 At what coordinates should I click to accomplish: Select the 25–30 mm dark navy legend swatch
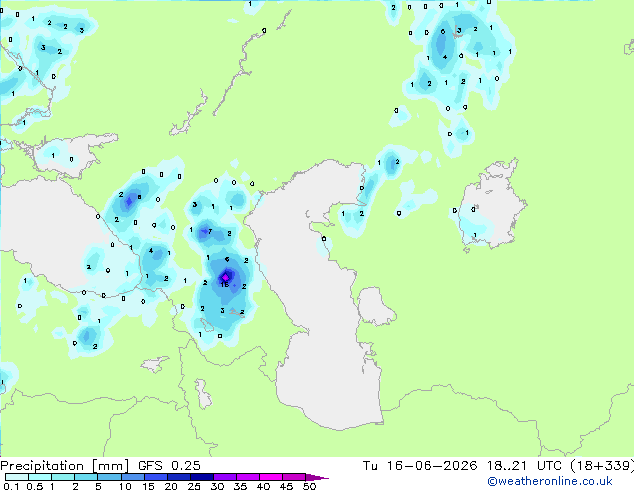(x=201, y=477)
